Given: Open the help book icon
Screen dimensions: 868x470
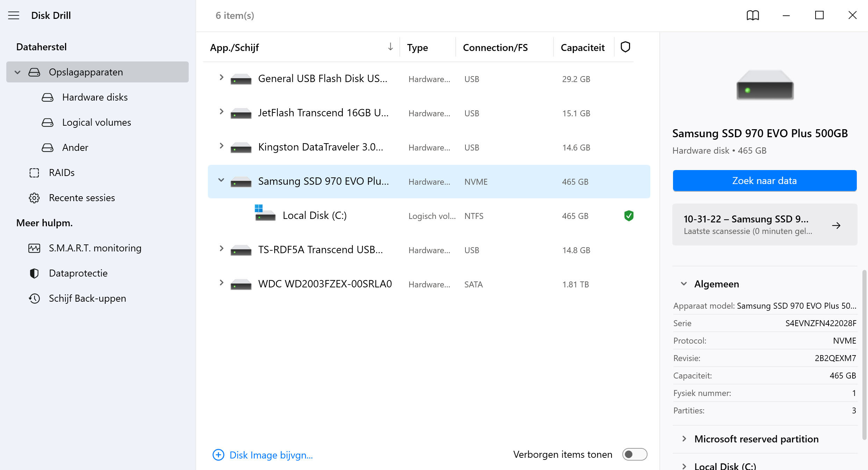Looking at the screenshot, I should click(x=753, y=15).
